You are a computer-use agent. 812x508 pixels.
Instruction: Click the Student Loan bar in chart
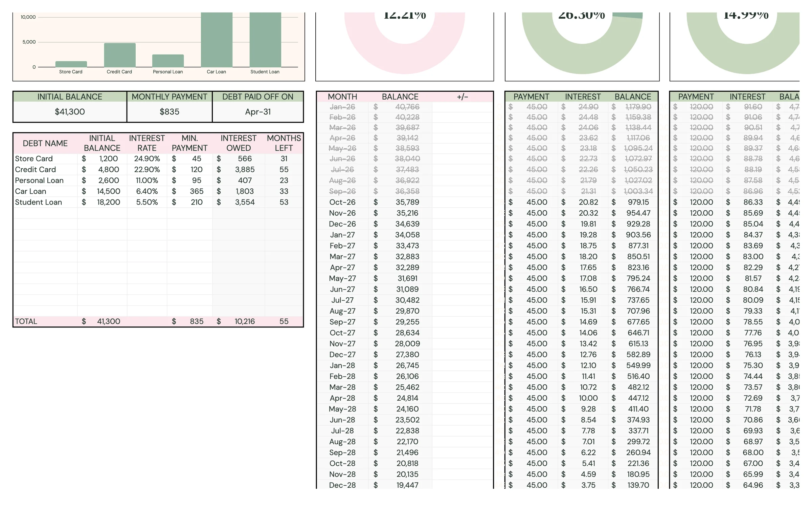click(265, 40)
